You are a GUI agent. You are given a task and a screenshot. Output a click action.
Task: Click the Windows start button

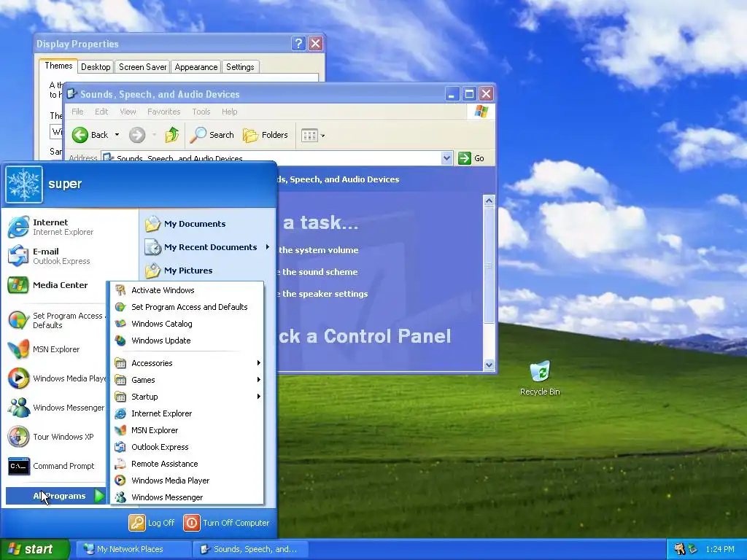coord(34,549)
